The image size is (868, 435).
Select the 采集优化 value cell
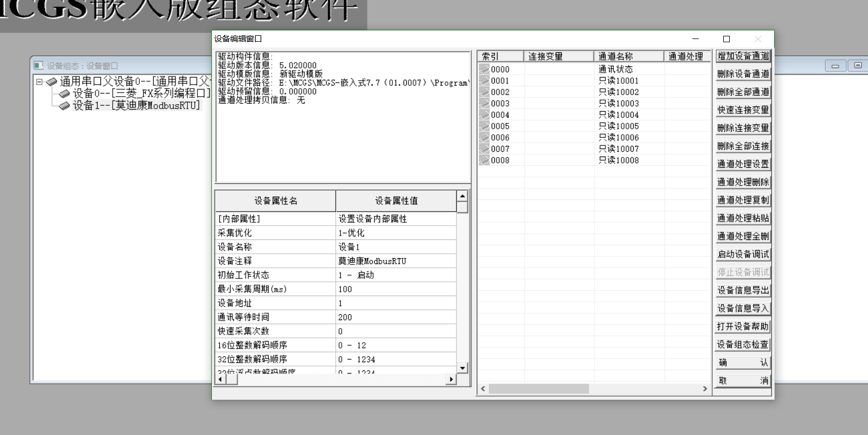(396, 233)
